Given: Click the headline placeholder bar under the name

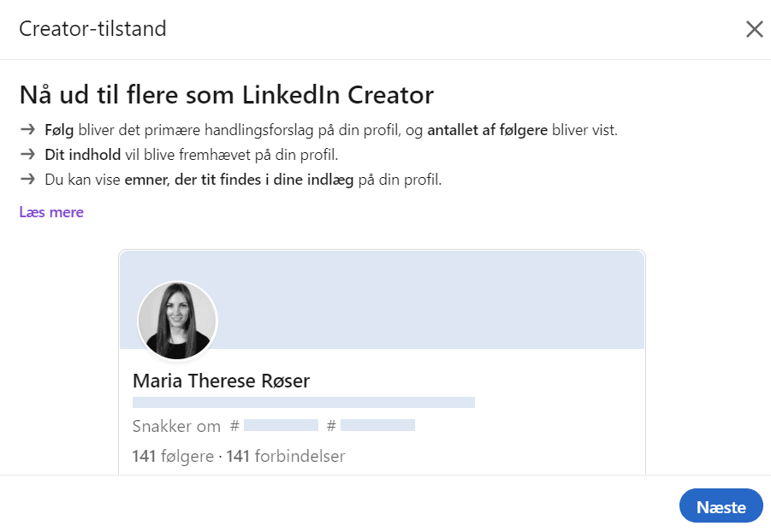Looking at the screenshot, I should 304,402.
